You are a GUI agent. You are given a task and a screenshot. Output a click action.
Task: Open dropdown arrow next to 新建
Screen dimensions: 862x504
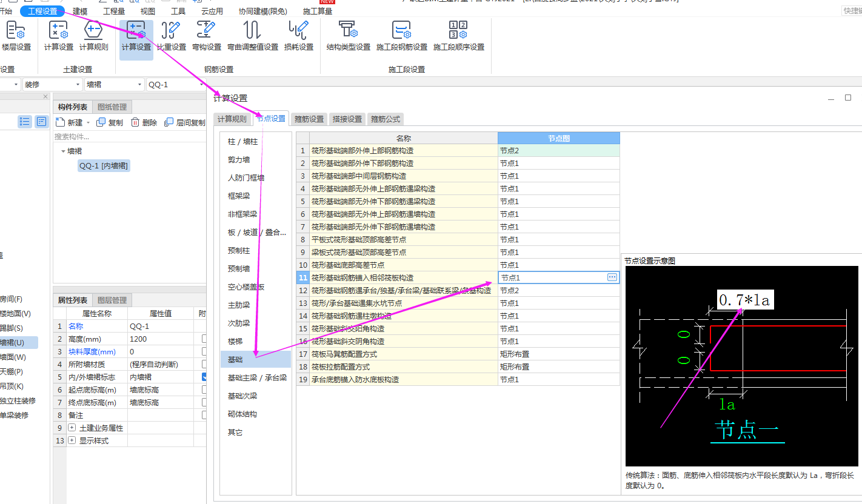[88, 122]
